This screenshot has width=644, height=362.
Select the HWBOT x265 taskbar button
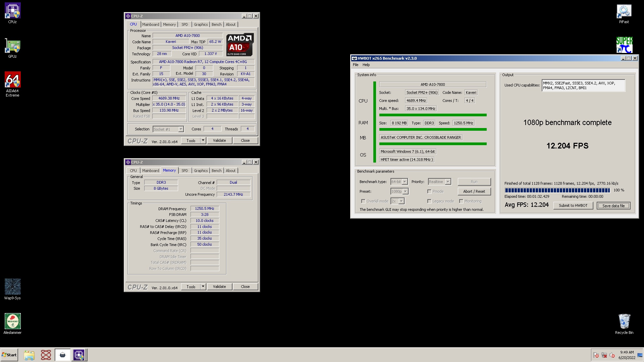[x=62, y=355]
